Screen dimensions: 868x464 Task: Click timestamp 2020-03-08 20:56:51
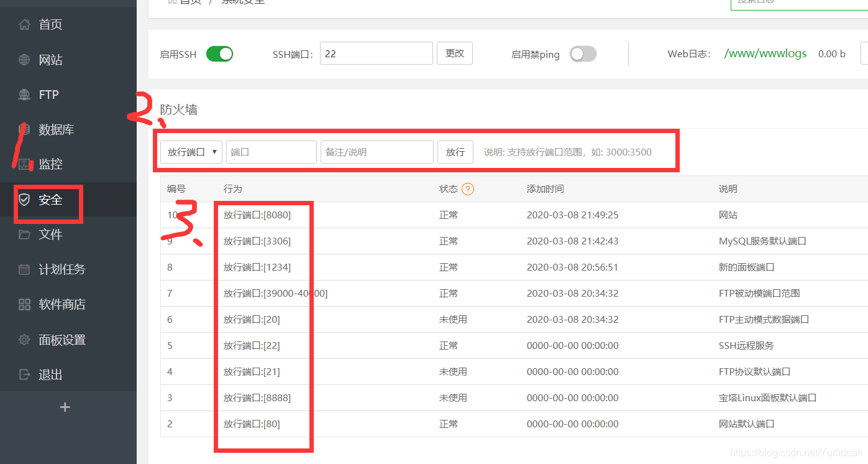tap(572, 267)
